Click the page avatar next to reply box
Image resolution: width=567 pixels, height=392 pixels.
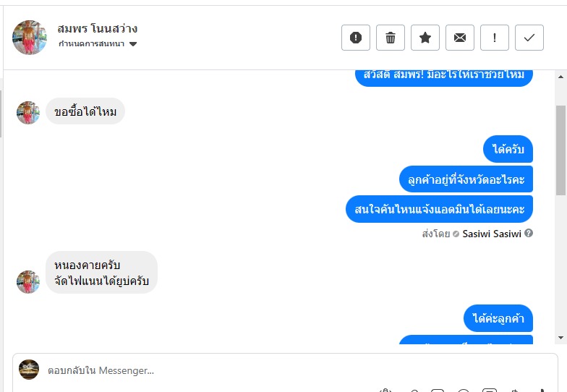29,370
